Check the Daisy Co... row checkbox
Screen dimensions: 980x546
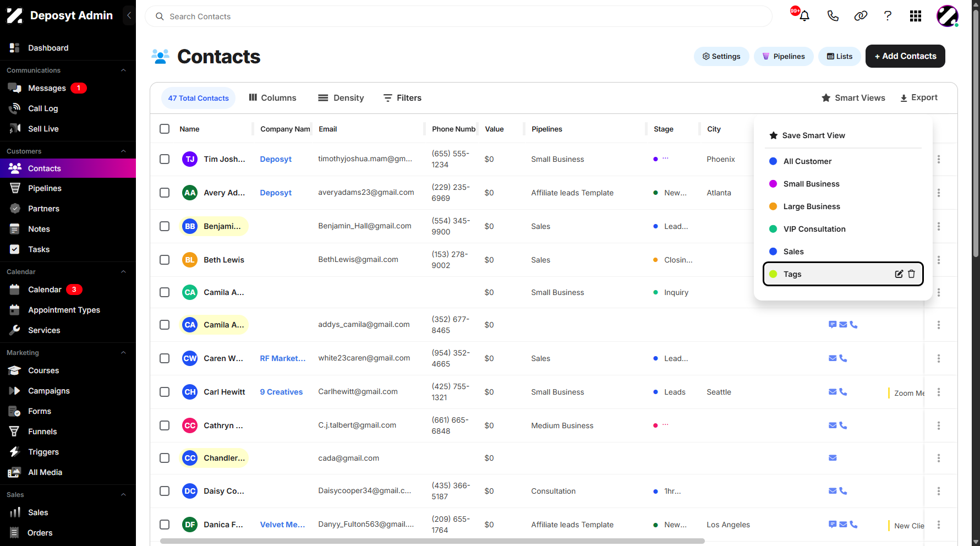(x=165, y=491)
